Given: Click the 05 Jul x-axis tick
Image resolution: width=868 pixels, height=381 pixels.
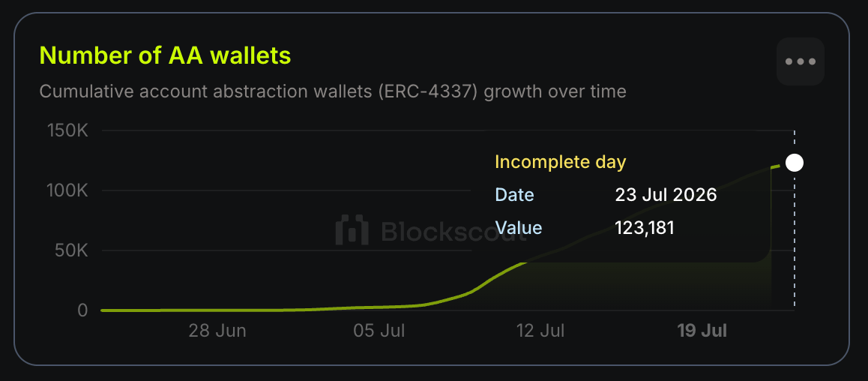Looking at the screenshot, I should click(x=379, y=331).
